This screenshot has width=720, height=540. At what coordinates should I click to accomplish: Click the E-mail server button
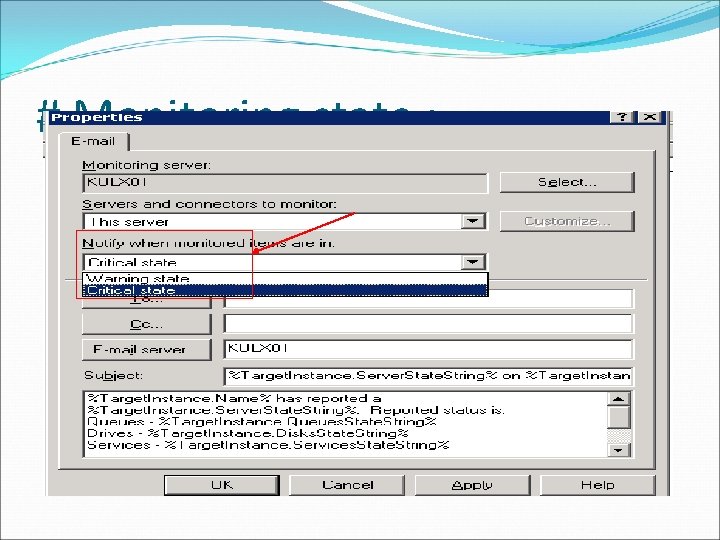coord(146,350)
